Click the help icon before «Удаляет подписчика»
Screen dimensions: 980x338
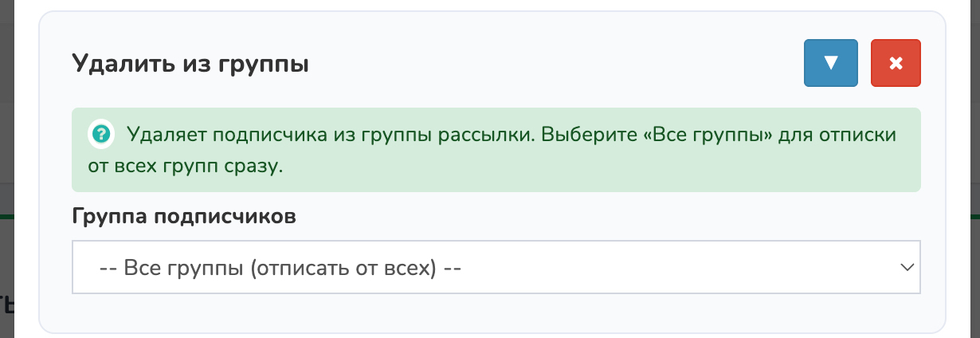point(100,133)
